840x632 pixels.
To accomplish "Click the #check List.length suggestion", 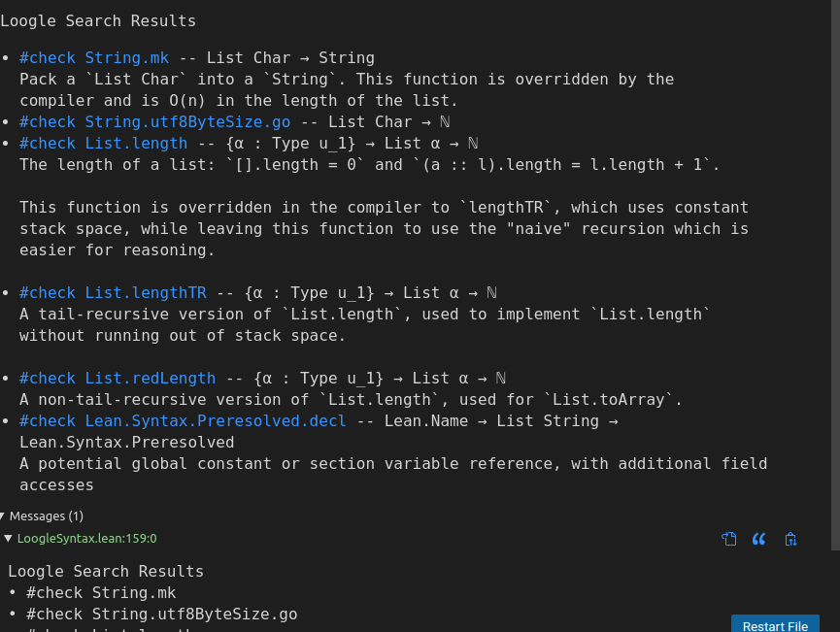I will [x=103, y=144].
